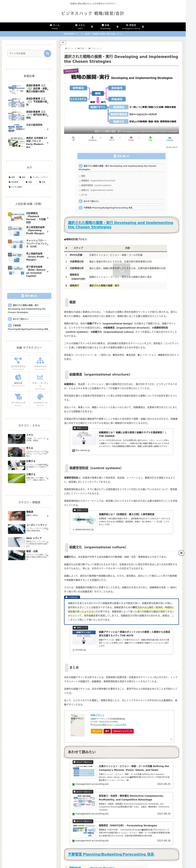196x868 pixels.
Task: Click the 知識 breadcrumb folder link
Action: click(81, 48)
